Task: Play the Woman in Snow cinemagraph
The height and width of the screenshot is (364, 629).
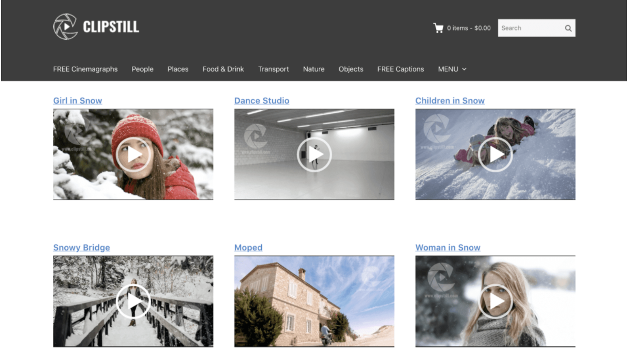Action: click(496, 300)
